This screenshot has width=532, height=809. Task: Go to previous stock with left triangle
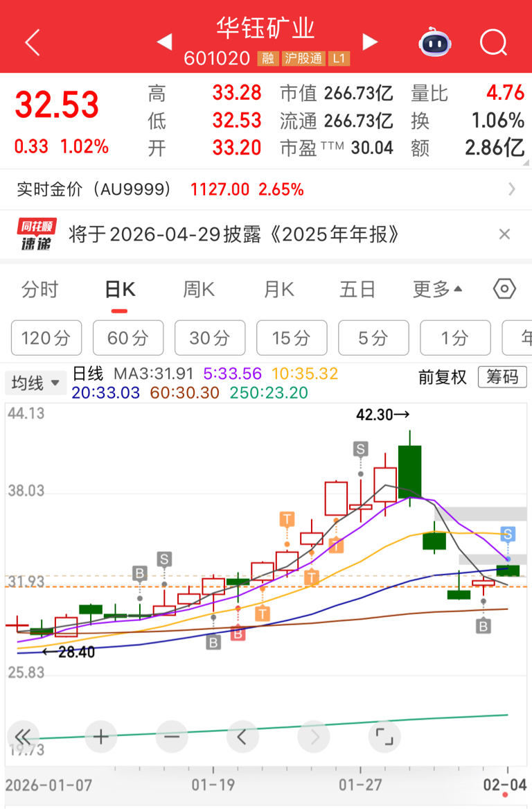coord(164,42)
